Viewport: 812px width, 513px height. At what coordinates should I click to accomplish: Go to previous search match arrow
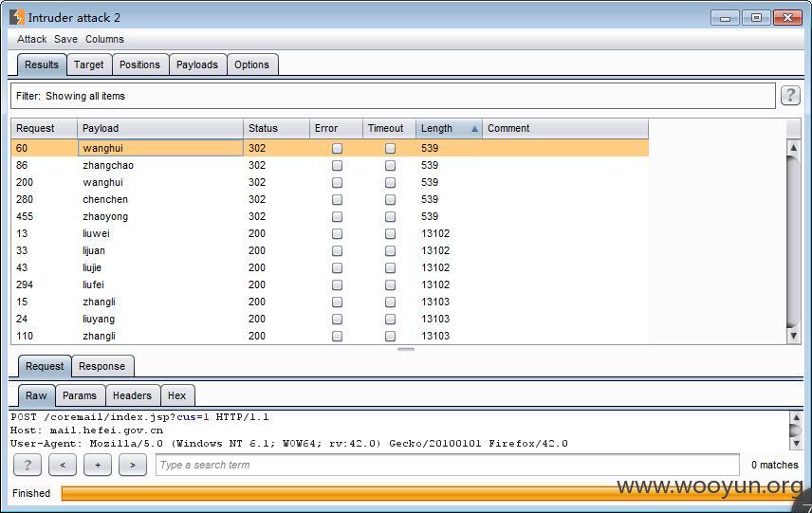[63, 465]
